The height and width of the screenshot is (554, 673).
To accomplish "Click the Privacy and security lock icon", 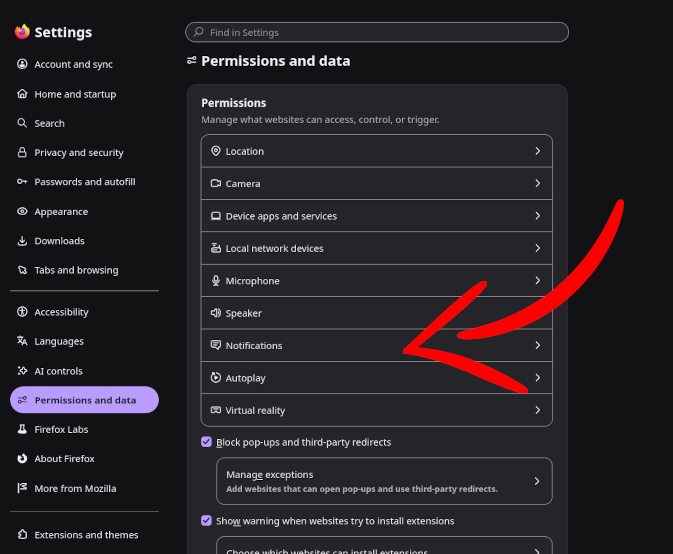I will 22,152.
